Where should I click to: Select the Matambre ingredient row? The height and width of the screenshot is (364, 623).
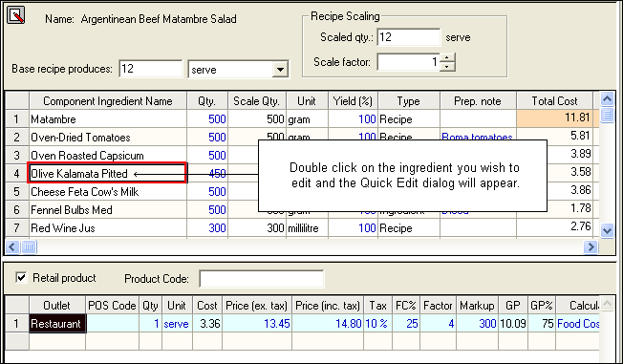click(x=108, y=118)
